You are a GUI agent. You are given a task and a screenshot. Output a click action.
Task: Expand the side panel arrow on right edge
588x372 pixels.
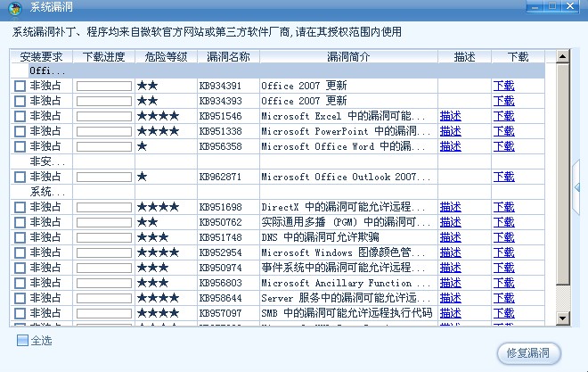pyautogui.click(x=576, y=187)
